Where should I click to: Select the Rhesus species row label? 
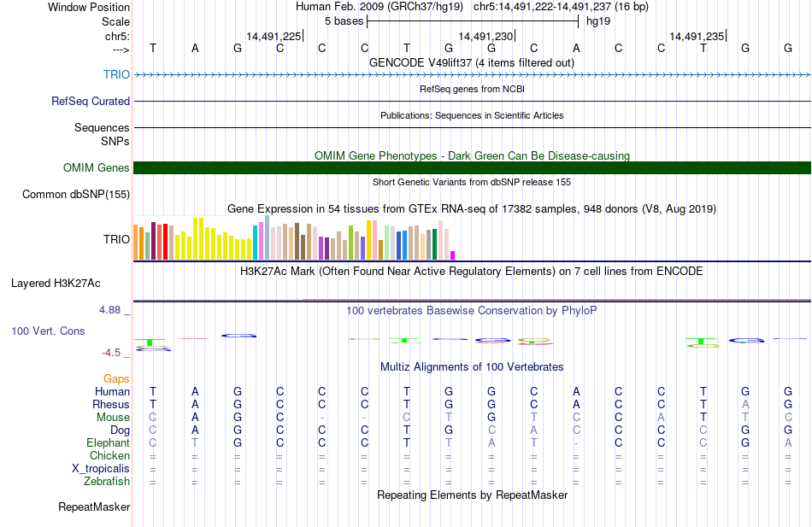[x=111, y=404]
